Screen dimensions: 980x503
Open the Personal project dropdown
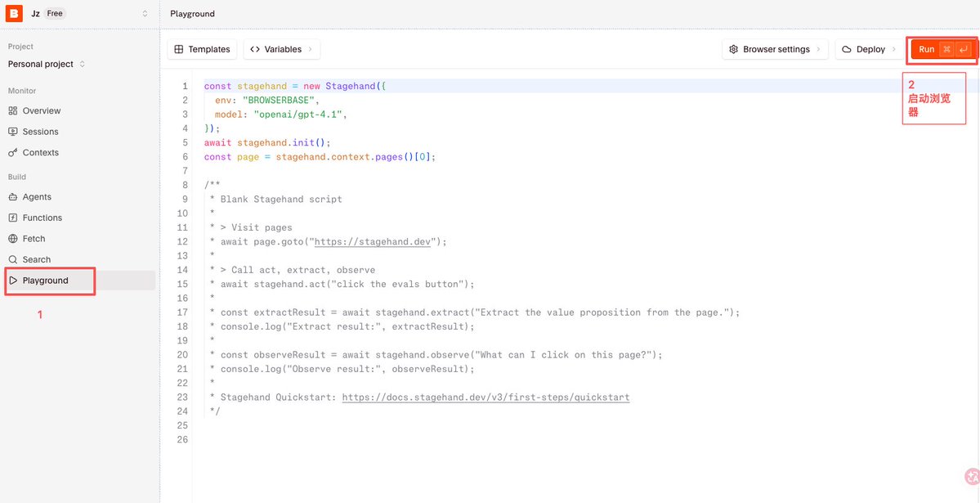47,64
